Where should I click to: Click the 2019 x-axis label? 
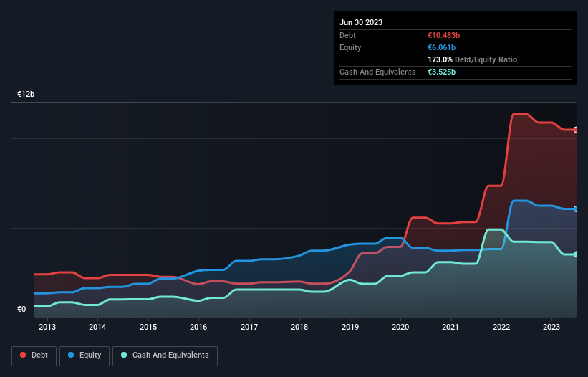[x=350, y=327]
